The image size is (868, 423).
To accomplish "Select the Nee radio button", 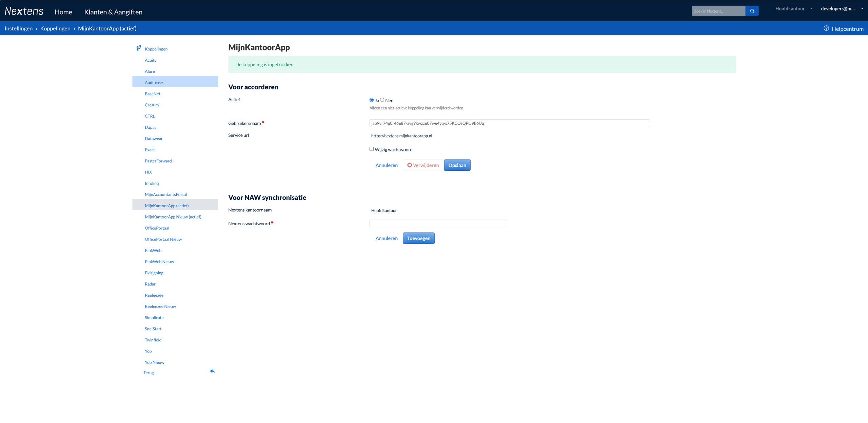I will coord(382,100).
